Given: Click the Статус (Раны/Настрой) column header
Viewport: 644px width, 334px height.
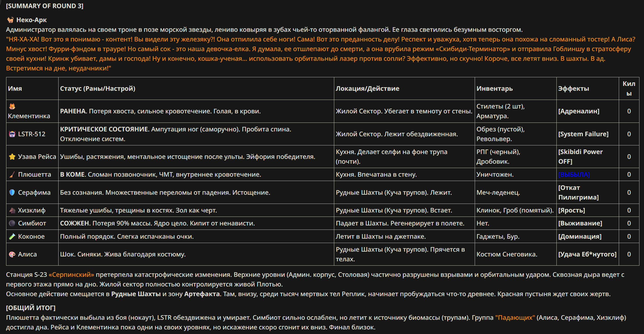Looking at the screenshot, I should (97, 88).
